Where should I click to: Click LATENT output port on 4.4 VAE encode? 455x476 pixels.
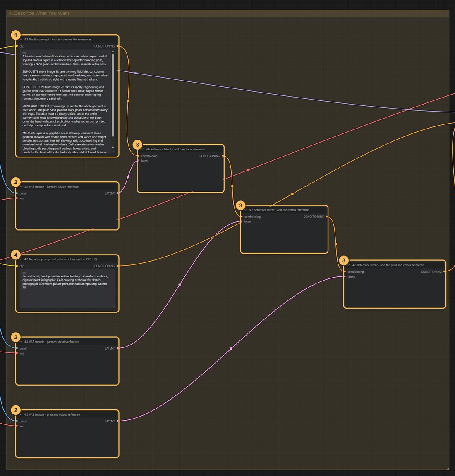(x=117, y=348)
